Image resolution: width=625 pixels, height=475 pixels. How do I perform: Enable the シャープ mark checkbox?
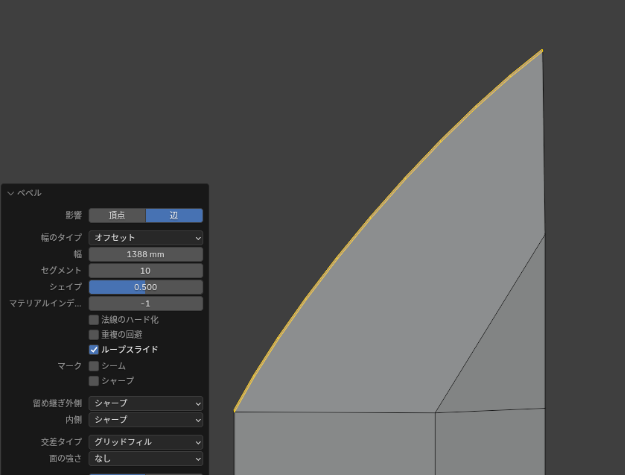coord(94,381)
